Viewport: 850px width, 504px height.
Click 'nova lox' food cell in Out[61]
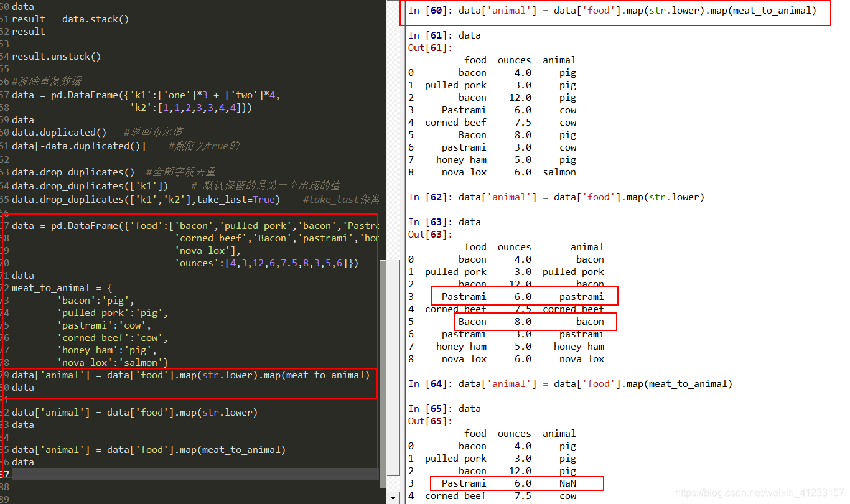(464, 172)
